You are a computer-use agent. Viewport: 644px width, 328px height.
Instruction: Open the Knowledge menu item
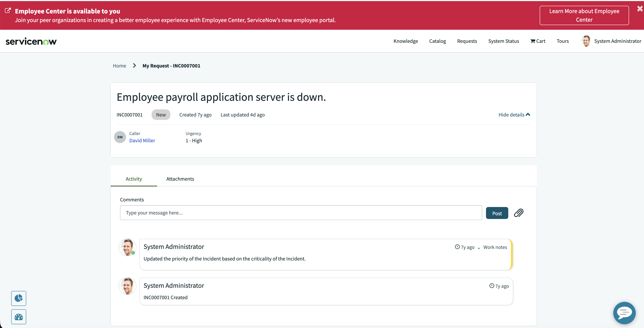405,41
